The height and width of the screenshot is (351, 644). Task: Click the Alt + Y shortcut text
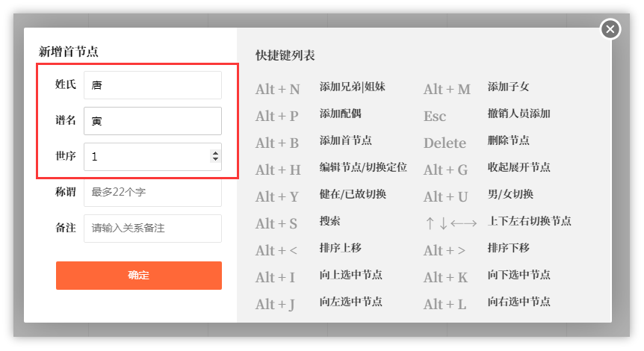pos(277,196)
